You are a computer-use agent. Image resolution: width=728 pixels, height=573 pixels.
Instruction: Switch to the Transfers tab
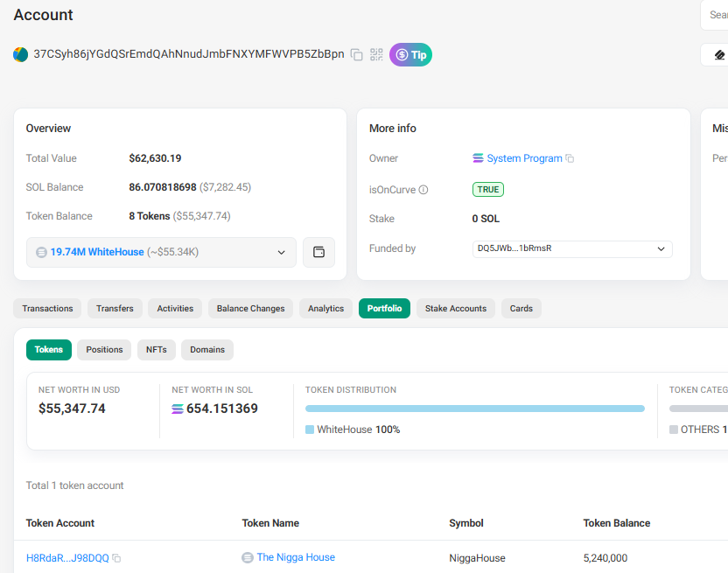click(x=115, y=308)
